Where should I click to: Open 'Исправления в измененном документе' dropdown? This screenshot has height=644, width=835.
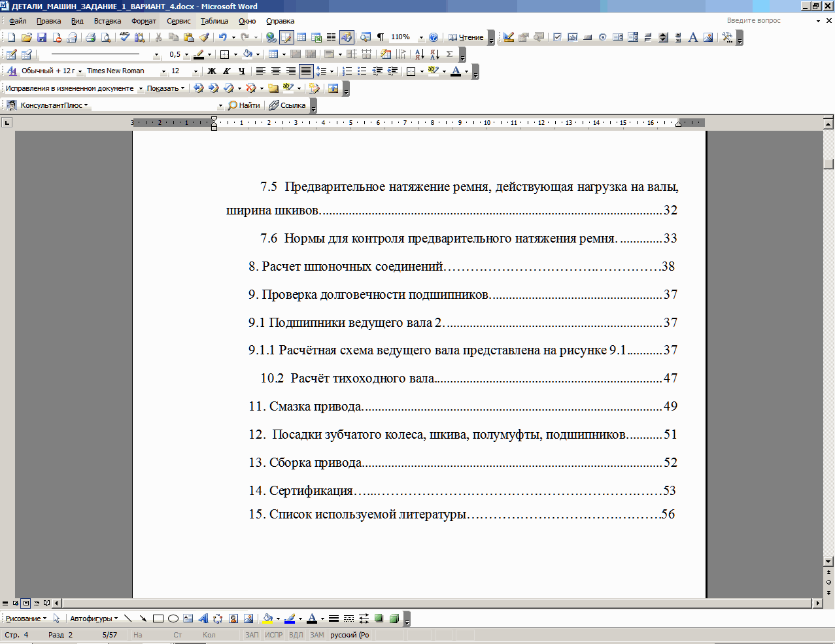click(x=141, y=88)
